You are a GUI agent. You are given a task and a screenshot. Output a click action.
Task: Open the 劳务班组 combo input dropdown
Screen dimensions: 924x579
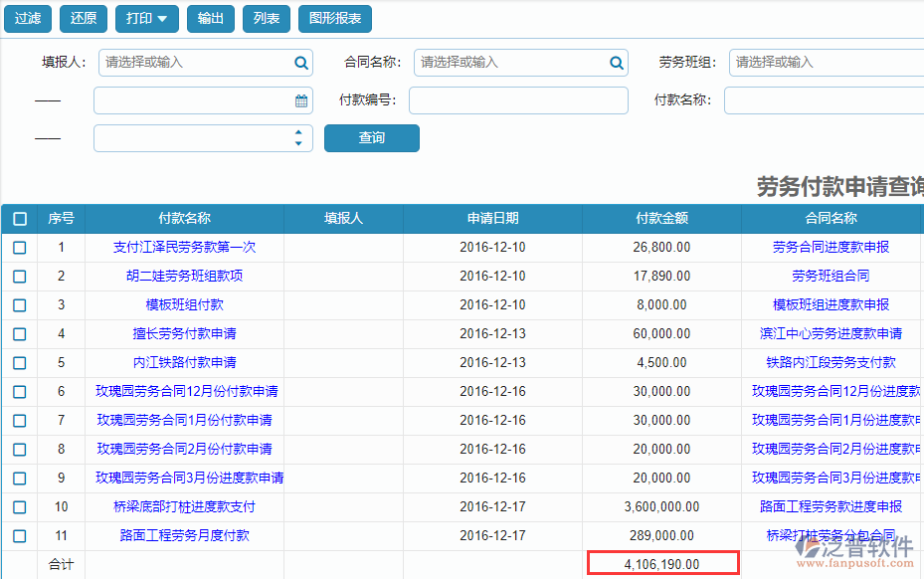826,62
